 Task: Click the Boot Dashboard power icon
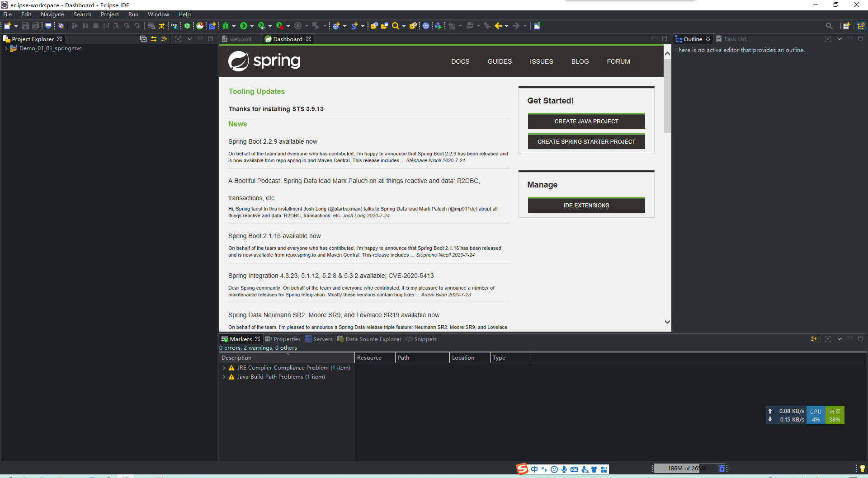point(187,26)
